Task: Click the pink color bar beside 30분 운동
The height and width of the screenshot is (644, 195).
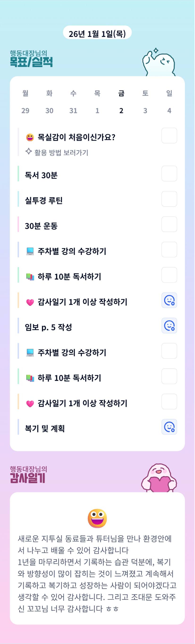Action: pos(18,224)
